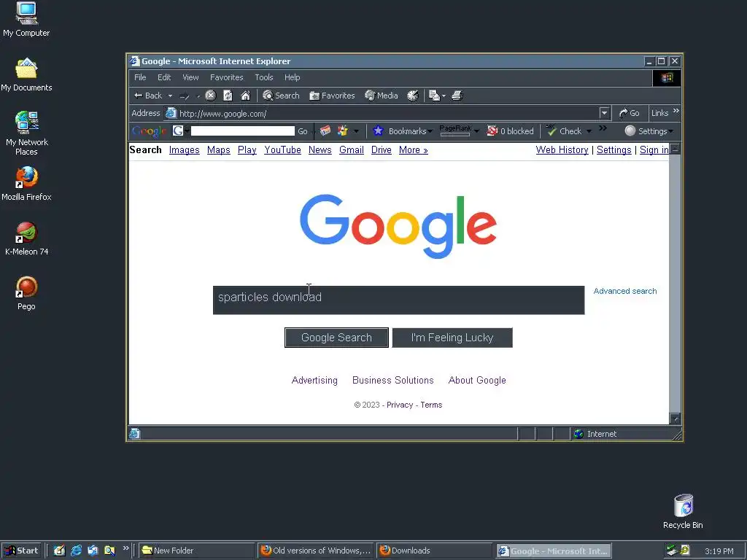
Task: Open the Help menu
Action: [x=292, y=77]
